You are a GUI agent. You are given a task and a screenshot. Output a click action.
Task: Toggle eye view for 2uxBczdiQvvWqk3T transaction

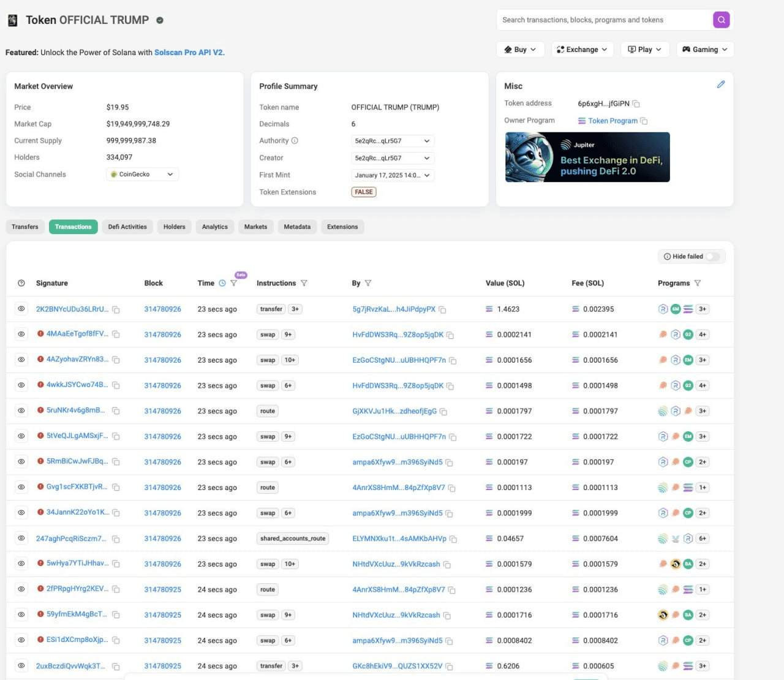[21, 666]
